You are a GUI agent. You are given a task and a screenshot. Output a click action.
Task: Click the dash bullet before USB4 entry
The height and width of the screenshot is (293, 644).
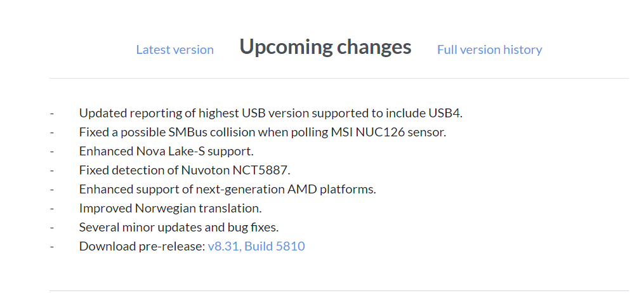(x=52, y=114)
